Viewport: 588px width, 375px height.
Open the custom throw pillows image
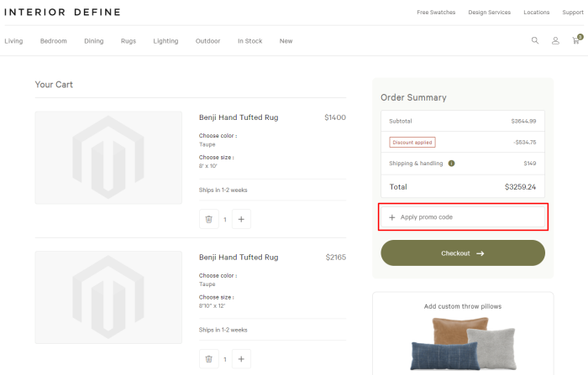click(463, 344)
